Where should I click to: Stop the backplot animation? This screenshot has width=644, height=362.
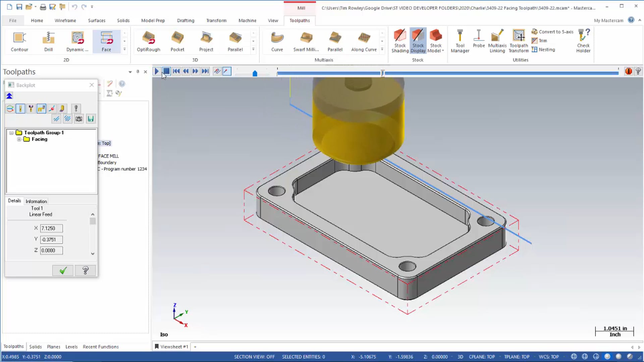(x=166, y=71)
